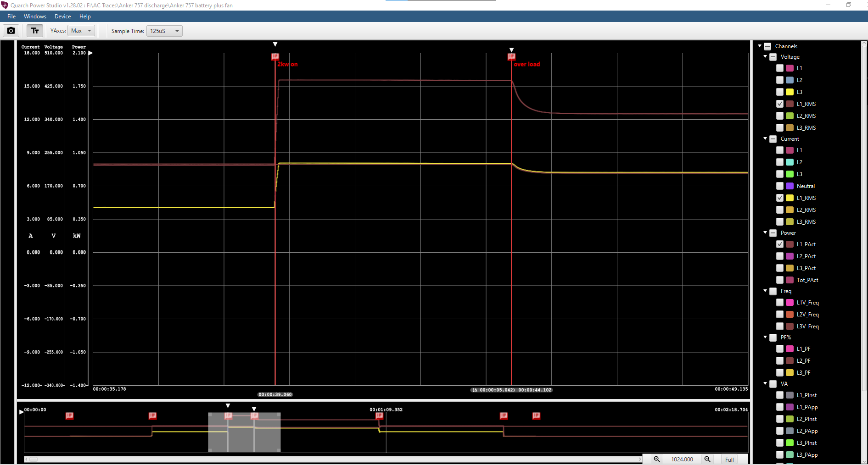Select the L3V_Freq tree label

click(807, 326)
